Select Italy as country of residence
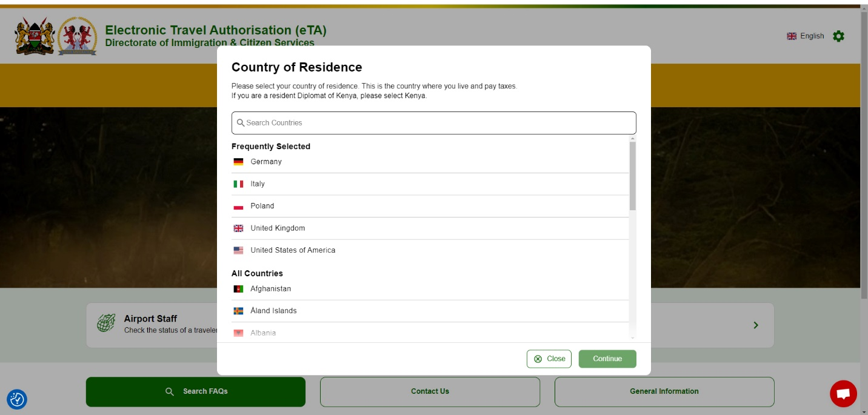 coord(258,184)
